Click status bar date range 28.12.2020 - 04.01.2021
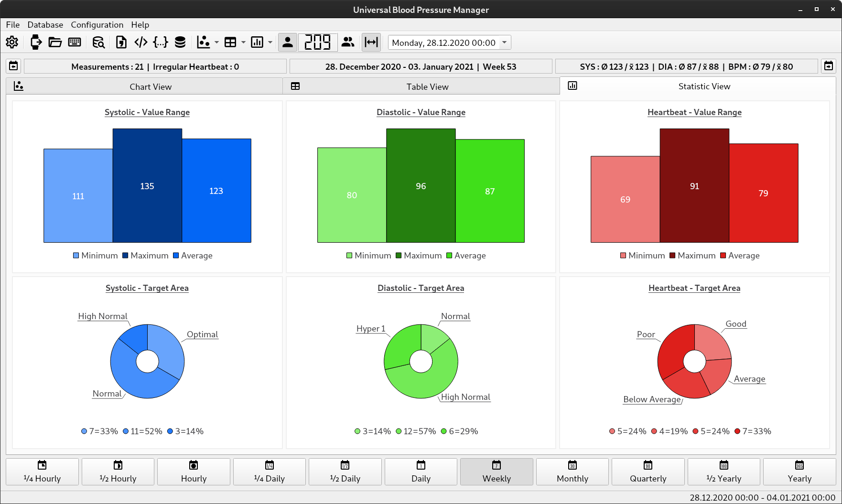842x504 pixels. 762,497
